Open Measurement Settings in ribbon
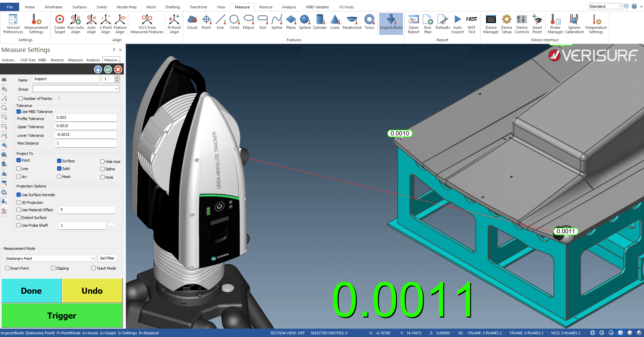Image resolution: width=644 pixels, height=337 pixels. coord(36,24)
